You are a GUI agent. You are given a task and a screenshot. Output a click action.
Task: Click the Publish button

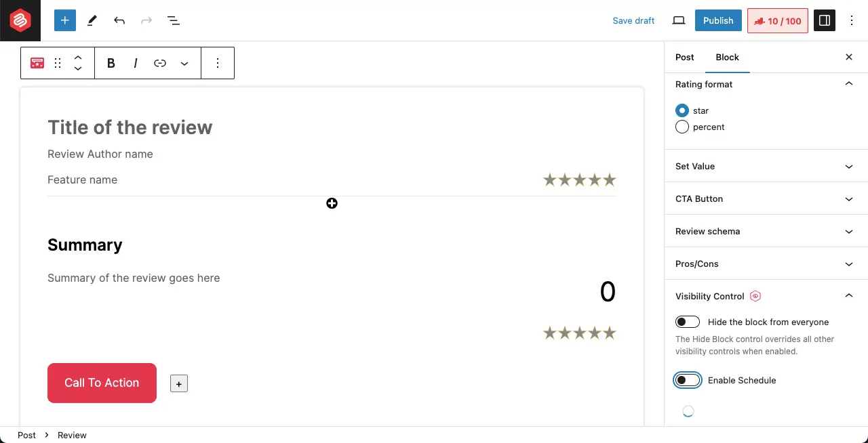point(717,20)
